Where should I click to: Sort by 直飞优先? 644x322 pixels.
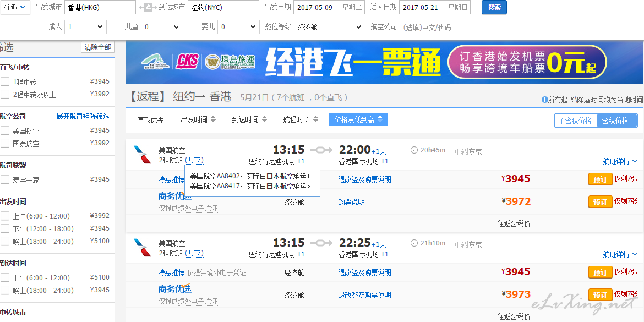pyautogui.click(x=151, y=121)
